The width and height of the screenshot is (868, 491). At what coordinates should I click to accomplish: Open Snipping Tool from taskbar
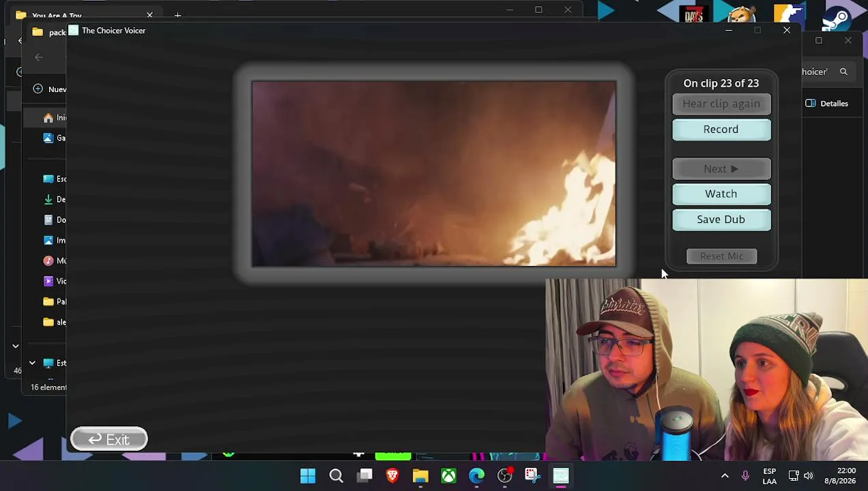click(x=532, y=476)
